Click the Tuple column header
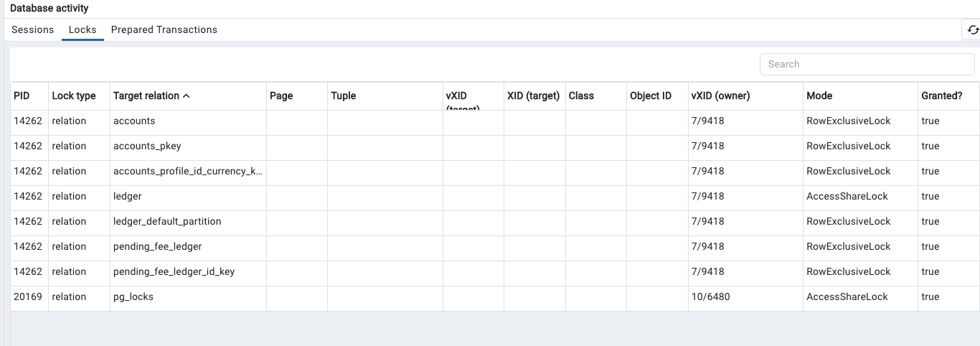 point(344,96)
